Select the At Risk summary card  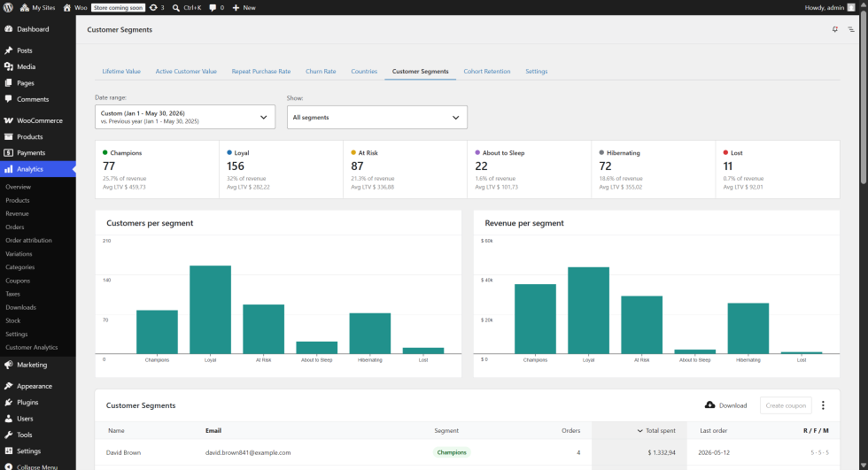tap(406, 169)
